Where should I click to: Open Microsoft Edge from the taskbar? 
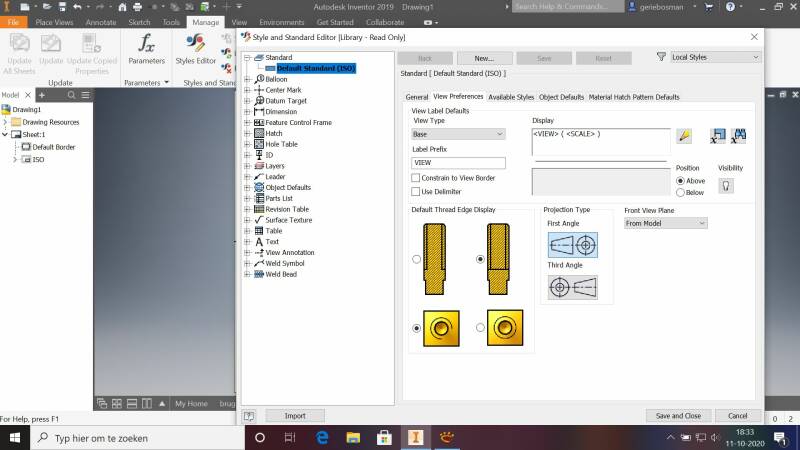pyautogui.click(x=323, y=438)
